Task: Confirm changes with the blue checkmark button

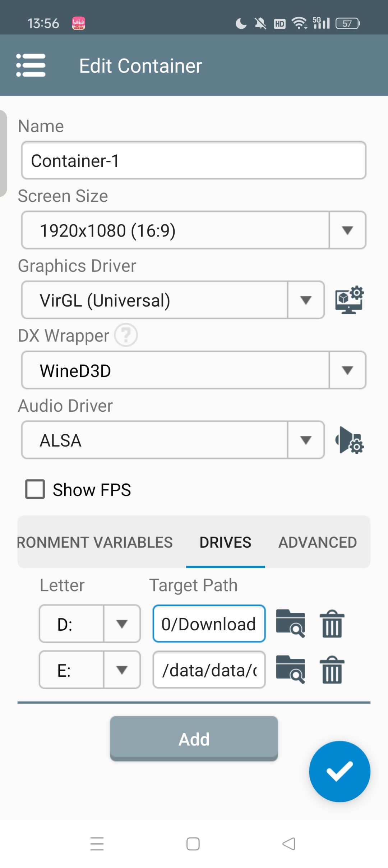Action: pyautogui.click(x=339, y=771)
